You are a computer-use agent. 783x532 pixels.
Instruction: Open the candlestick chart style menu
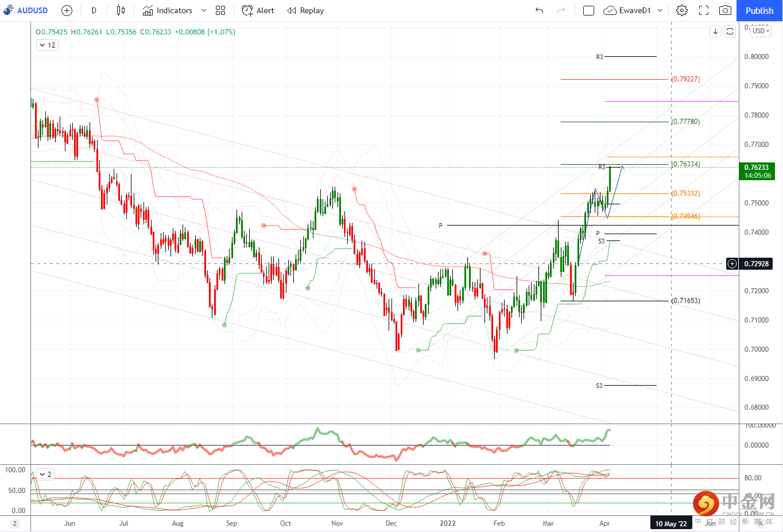(x=121, y=10)
